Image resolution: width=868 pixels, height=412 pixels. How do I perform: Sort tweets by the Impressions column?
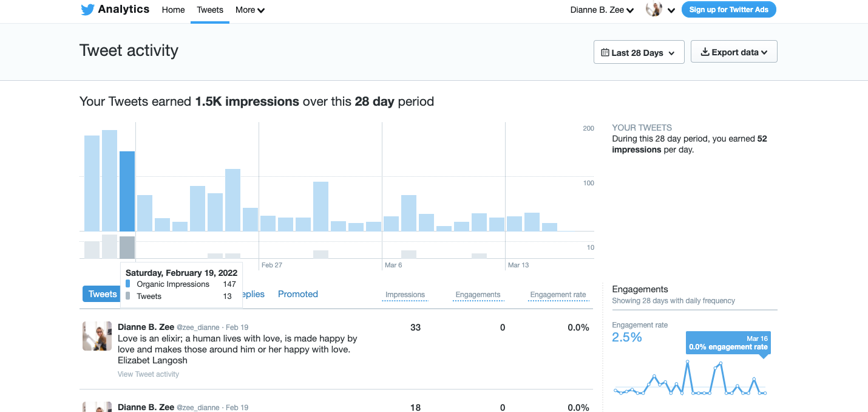pos(404,295)
